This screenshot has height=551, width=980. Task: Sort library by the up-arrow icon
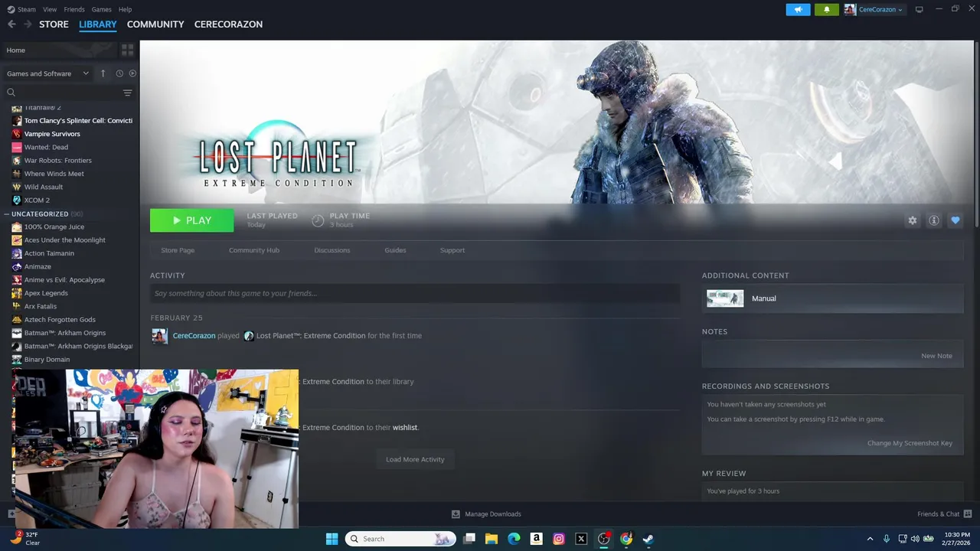click(103, 73)
